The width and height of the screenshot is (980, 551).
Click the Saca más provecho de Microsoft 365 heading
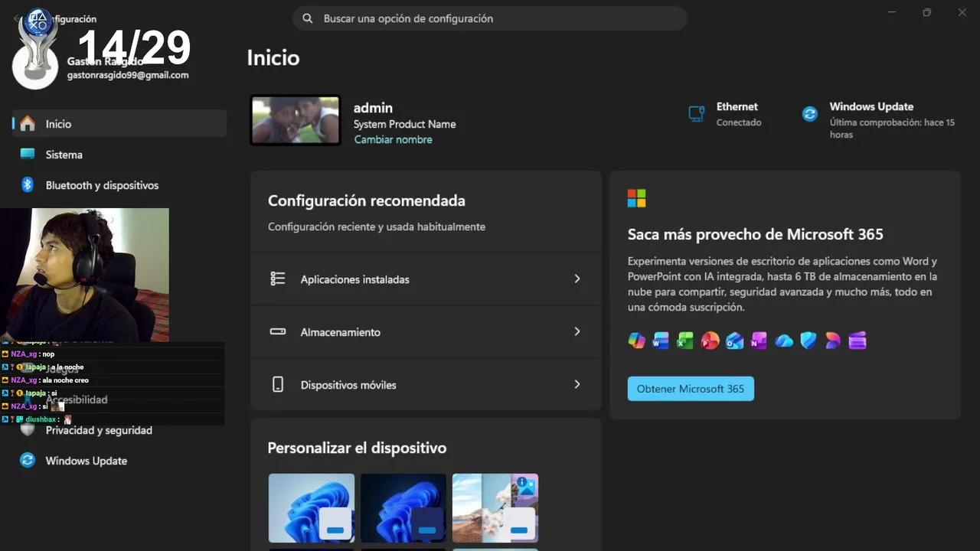pos(756,234)
